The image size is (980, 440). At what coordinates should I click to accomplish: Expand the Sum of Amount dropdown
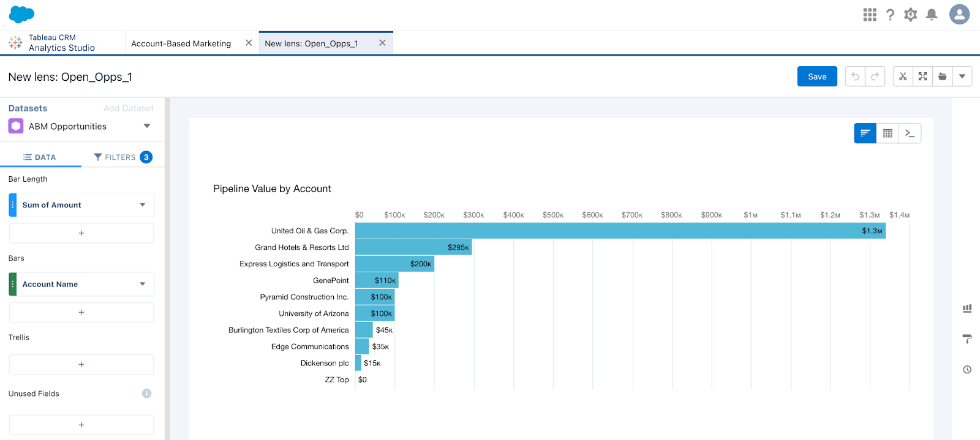click(x=143, y=205)
